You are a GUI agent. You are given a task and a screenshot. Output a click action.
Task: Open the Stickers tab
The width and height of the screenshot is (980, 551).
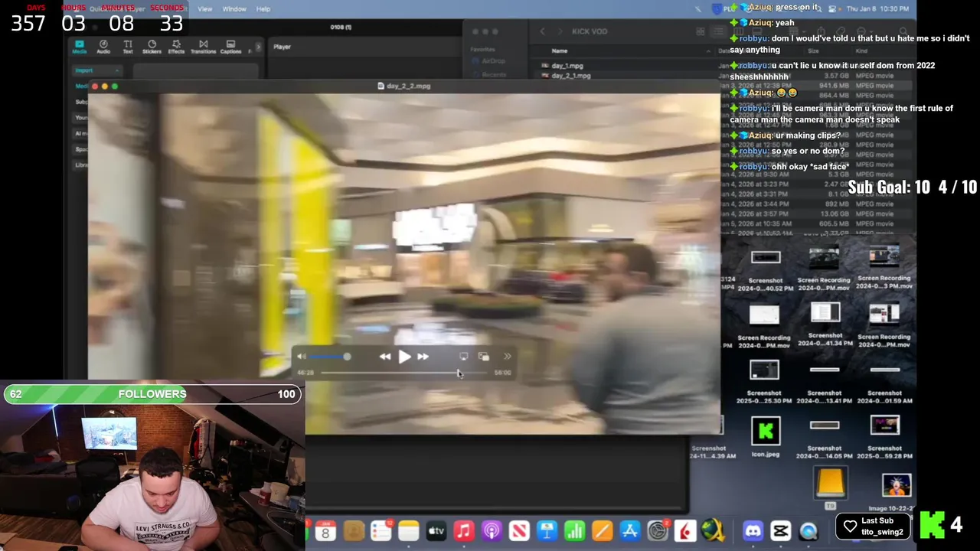pyautogui.click(x=152, y=47)
